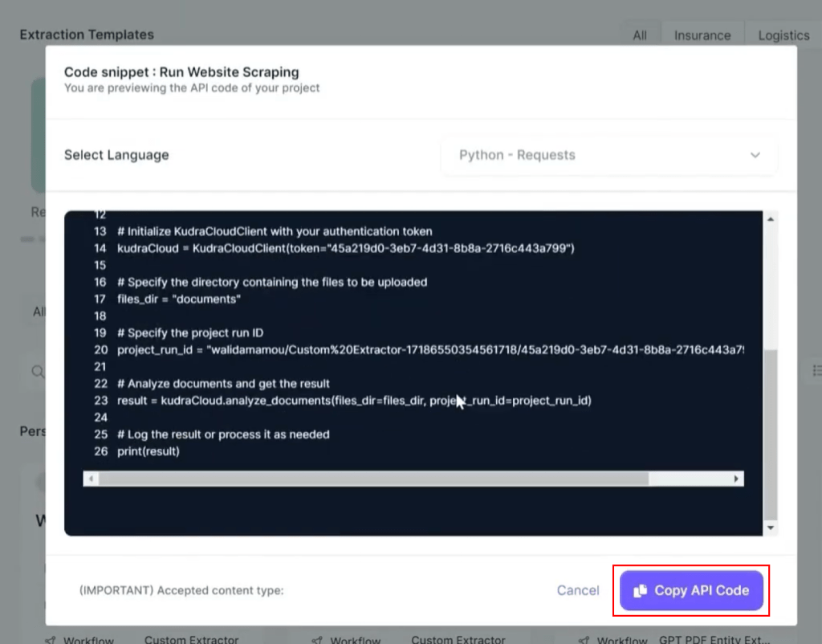The height and width of the screenshot is (644, 822).
Task: Switch to the Logistics tab
Action: click(x=784, y=35)
